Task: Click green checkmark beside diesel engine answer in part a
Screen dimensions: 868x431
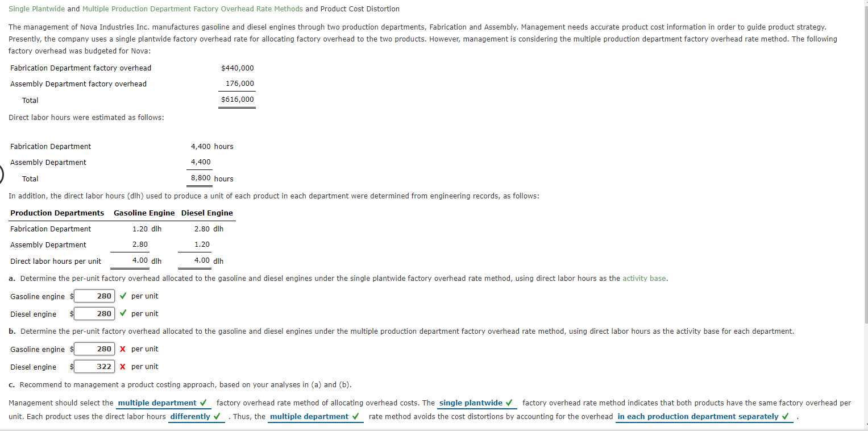Action: pyautogui.click(x=123, y=313)
